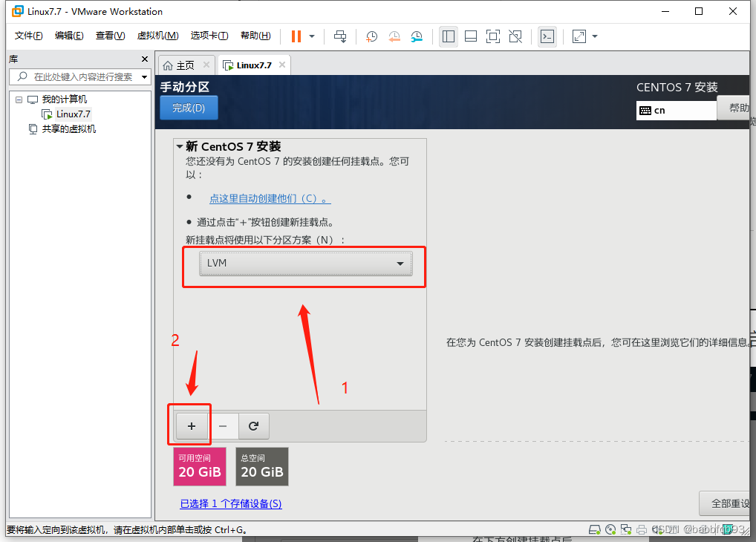Viewport: 756px width, 542px height.
Task: Click the cn keyboard layout field
Action: click(x=676, y=111)
